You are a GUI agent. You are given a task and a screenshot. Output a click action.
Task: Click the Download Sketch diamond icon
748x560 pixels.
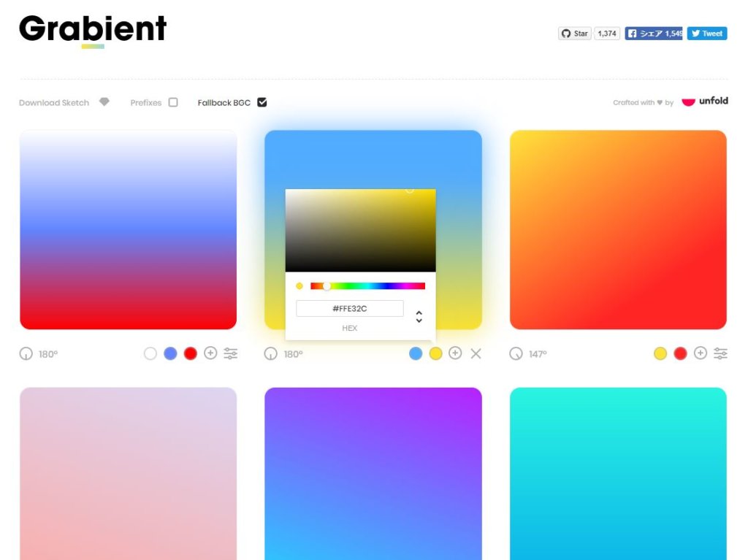point(104,102)
